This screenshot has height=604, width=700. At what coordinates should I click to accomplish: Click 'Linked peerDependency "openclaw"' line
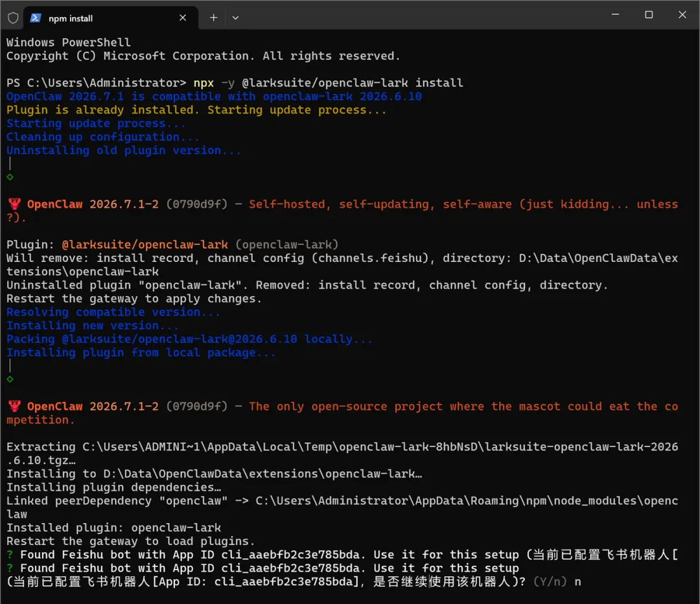coord(342,507)
